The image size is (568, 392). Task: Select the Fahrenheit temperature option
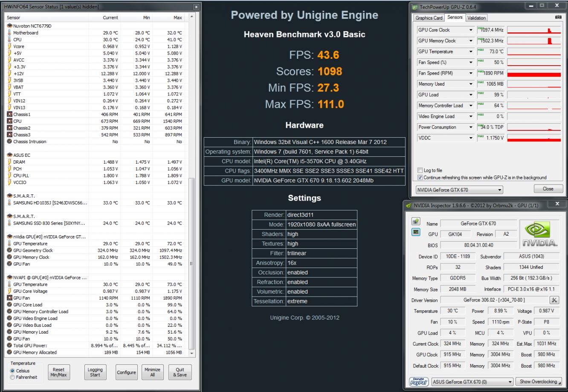pos(12,378)
